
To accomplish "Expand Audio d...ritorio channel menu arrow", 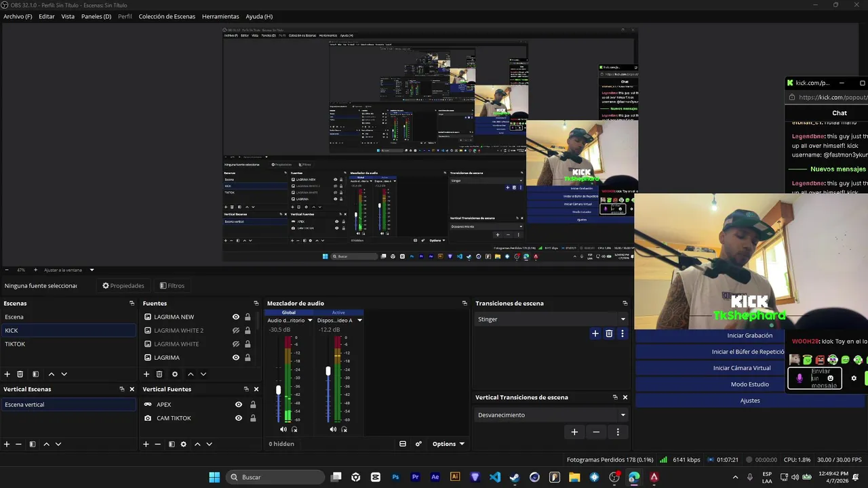I will 310,321.
